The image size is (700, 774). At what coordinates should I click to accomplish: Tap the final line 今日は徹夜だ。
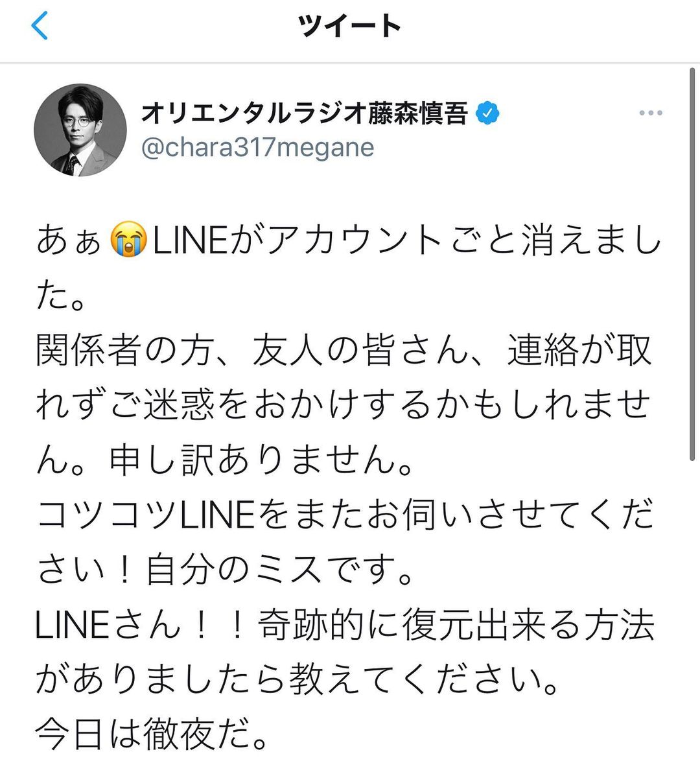(152, 734)
